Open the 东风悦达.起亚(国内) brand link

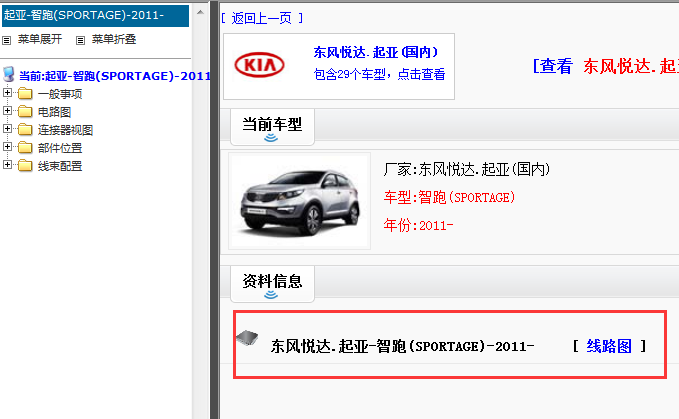pos(375,52)
